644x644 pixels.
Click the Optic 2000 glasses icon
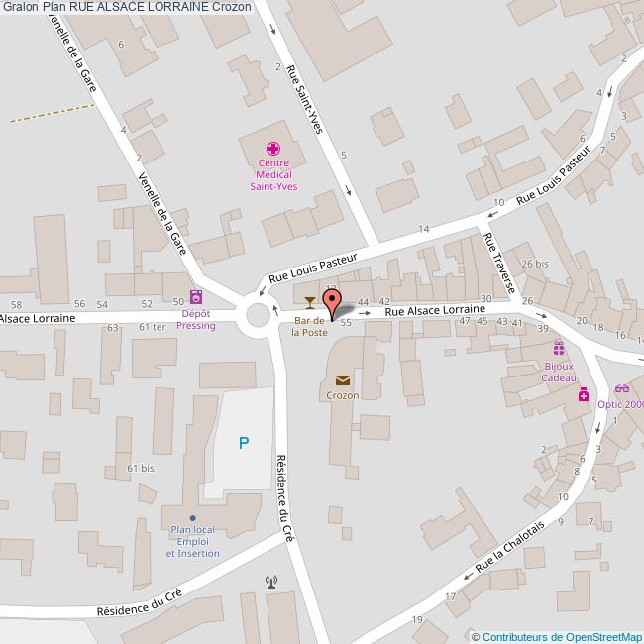coord(622,388)
